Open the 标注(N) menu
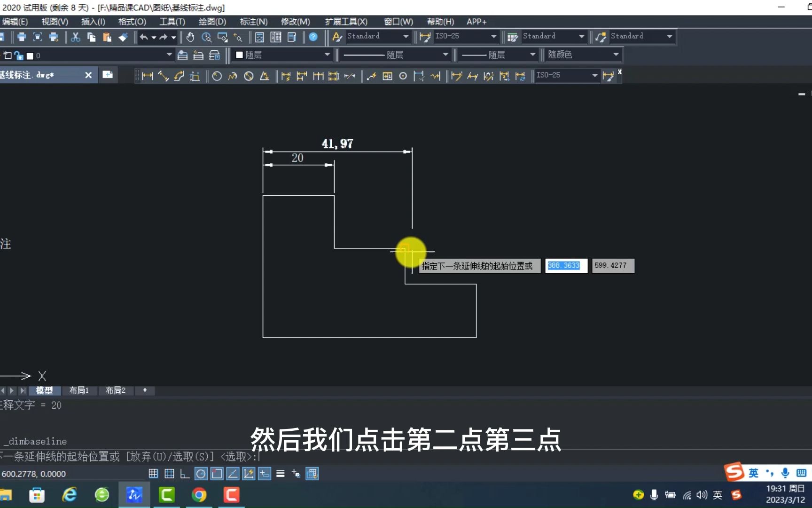This screenshot has height=508, width=812. click(253, 22)
